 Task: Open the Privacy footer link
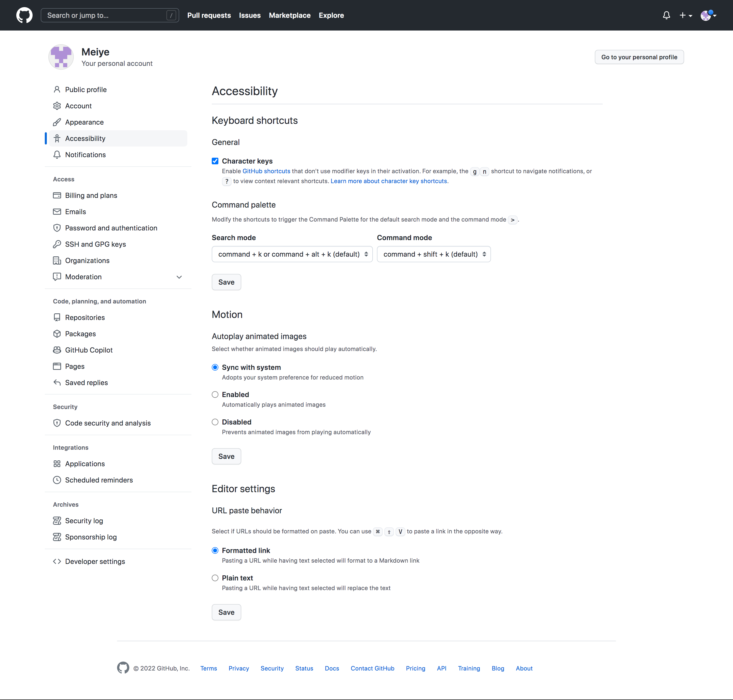239,668
